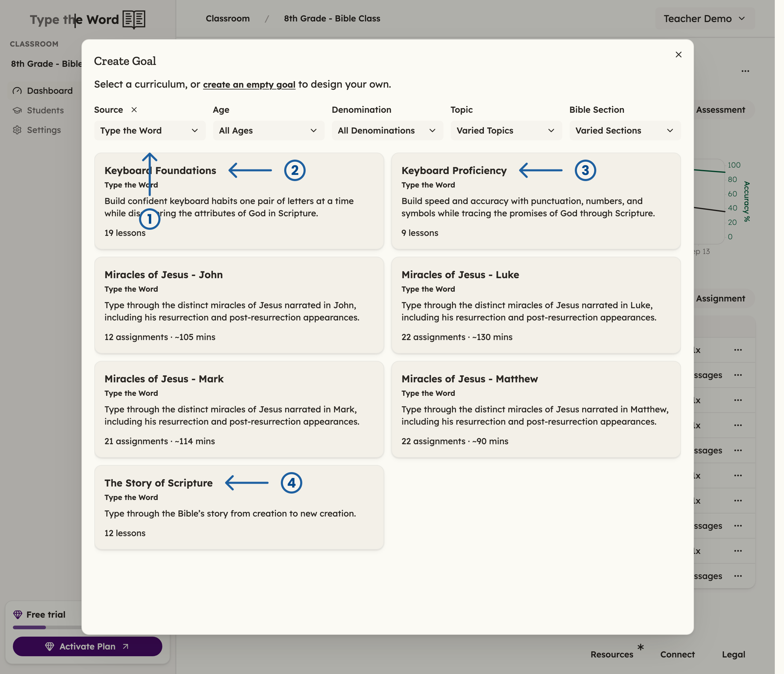Screen dimensions: 784x674
Task: Close the Create Goal dialog
Action: point(678,55)
